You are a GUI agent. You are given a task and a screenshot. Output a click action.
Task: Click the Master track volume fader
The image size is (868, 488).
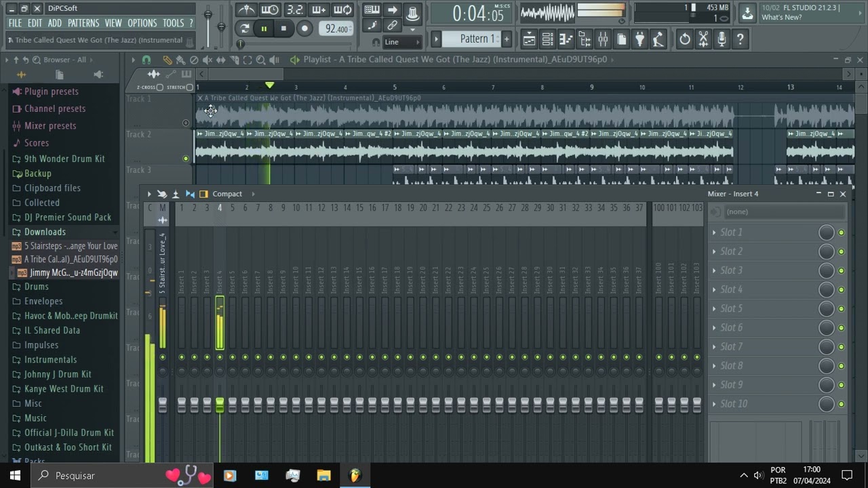[x=163, y=405]
